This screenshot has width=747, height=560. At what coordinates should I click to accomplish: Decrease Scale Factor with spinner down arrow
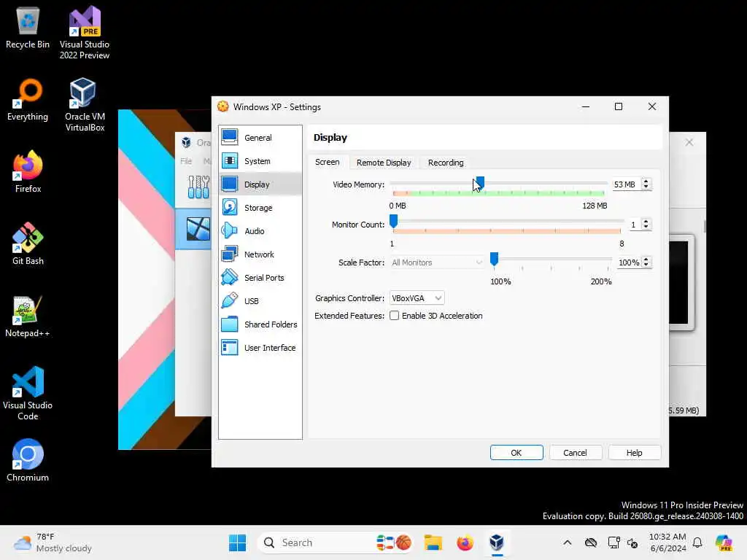(646, 265)
